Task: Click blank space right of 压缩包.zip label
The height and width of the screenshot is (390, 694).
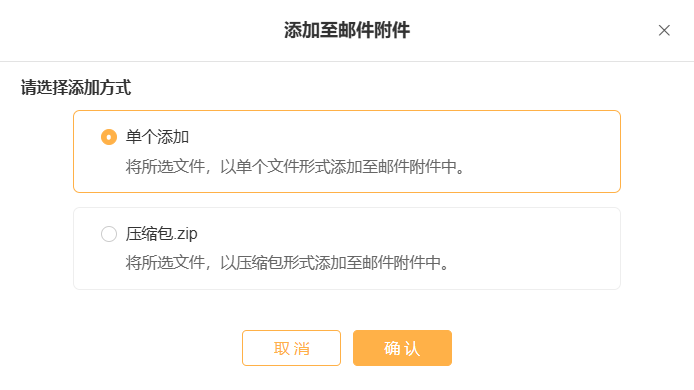Action: [x=398, y=234]
